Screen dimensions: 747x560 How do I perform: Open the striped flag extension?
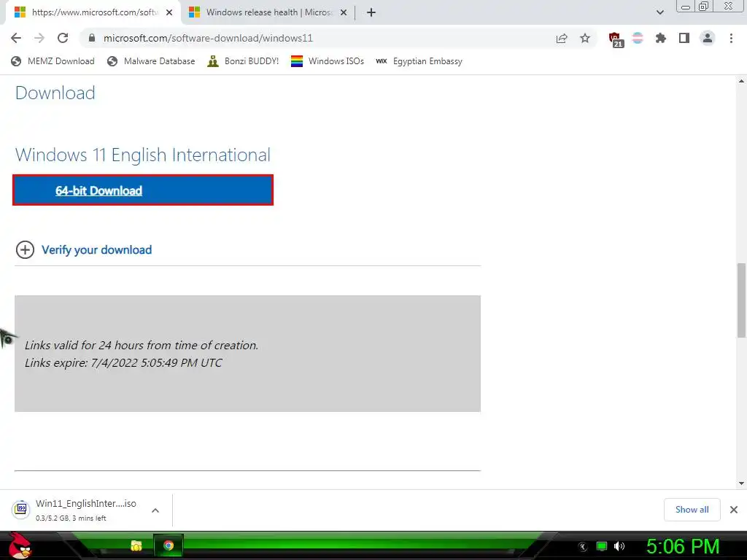638,38
